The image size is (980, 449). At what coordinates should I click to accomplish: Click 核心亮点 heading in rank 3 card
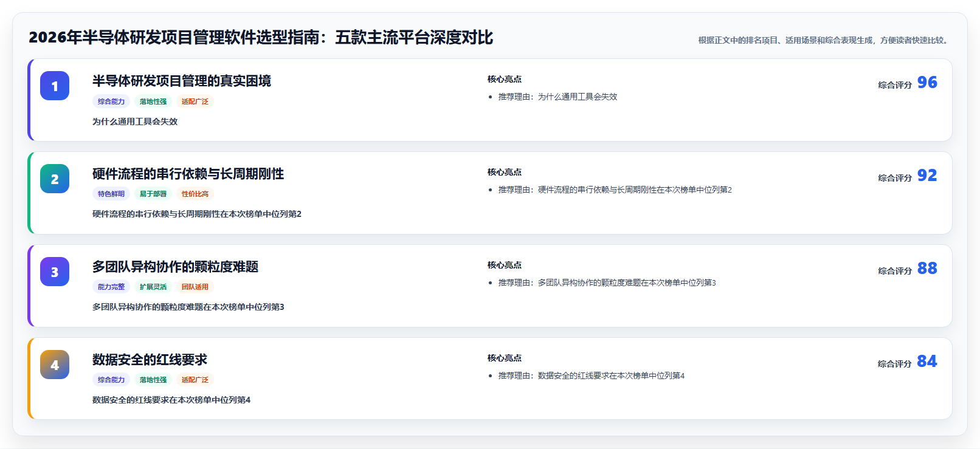click(x=505, y=265)
